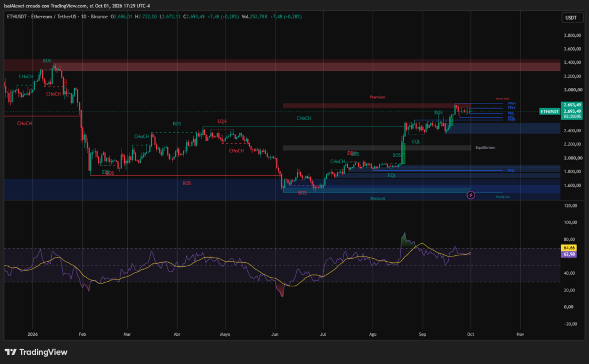Viewport: 589px width, 364px height.
Task: Click the 'Abr' label on time axis
Action: 177,334
